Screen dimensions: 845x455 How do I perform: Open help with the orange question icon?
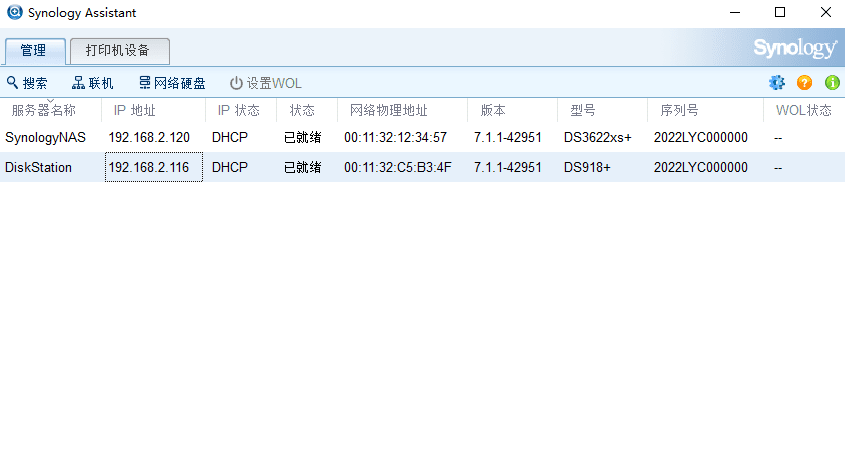[804, 82]
